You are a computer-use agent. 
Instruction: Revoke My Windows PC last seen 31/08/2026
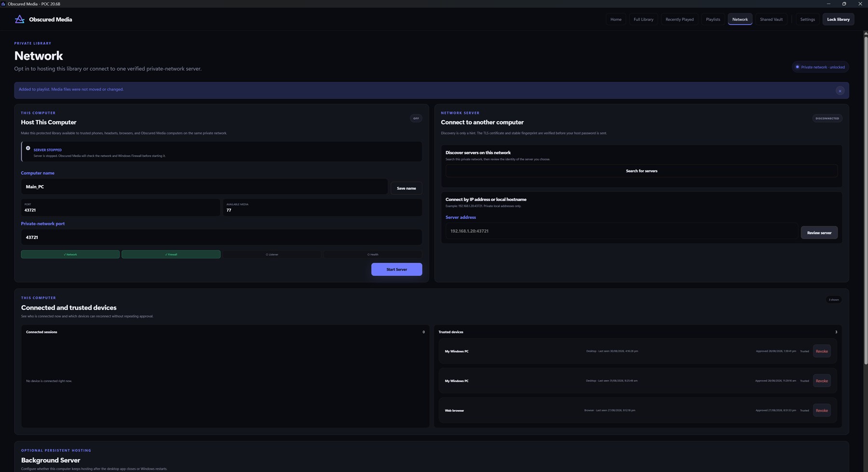[x=822, y=381]
